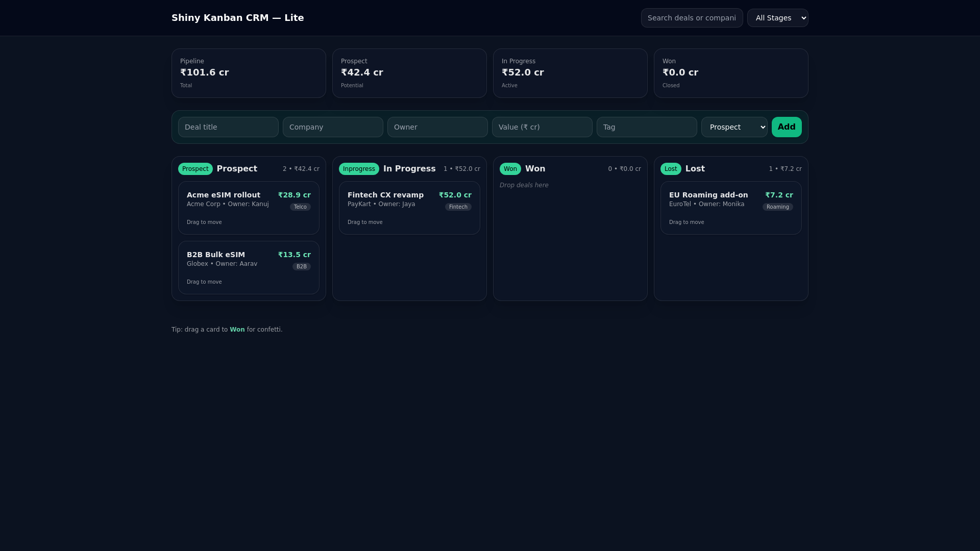Click the ₹7.2 cr value on EU Roaming card
The width and height of the screenshot is (980, 551).
click(779, 195)
